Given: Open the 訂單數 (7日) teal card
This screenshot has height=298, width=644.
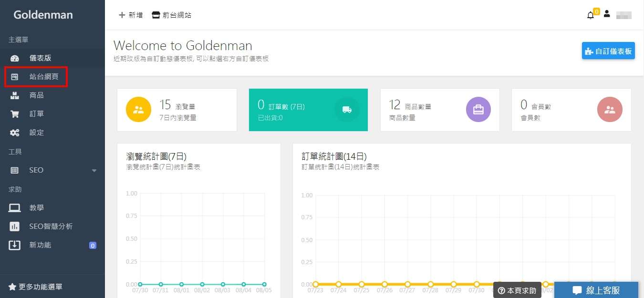Looking at the screenshot, I should tap(308, 110).
